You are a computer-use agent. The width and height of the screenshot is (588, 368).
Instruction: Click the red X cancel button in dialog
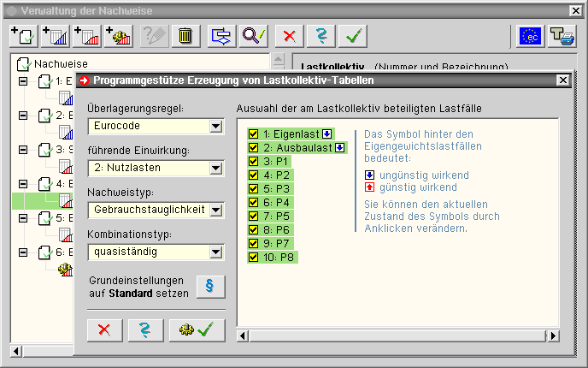(104, 329)
